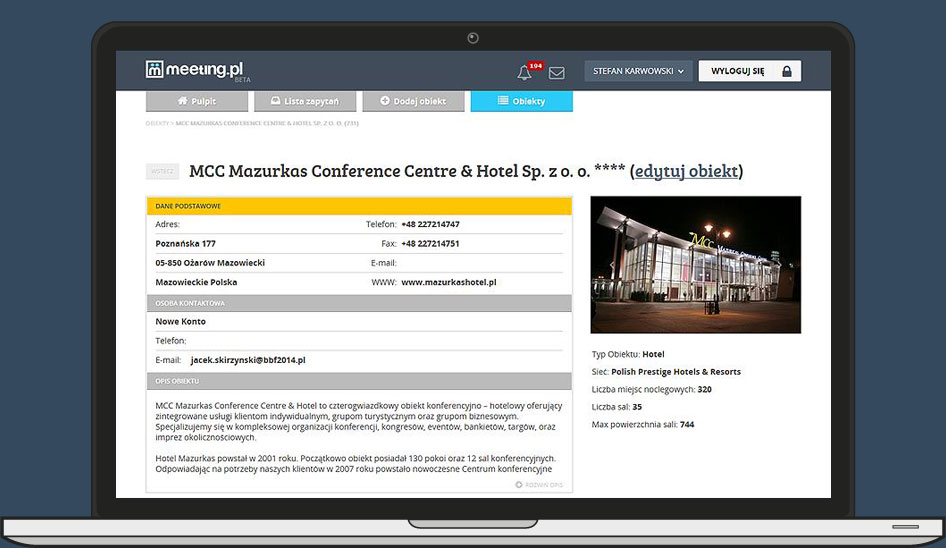Click the Typ Obiektu Hotel value

click(x=653, y=354)
